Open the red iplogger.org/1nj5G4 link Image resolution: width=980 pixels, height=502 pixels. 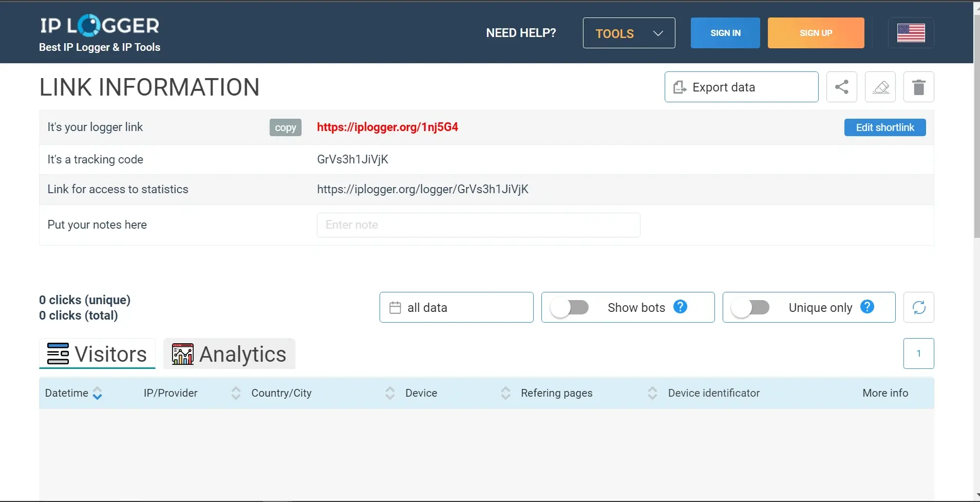click(387, 127)
